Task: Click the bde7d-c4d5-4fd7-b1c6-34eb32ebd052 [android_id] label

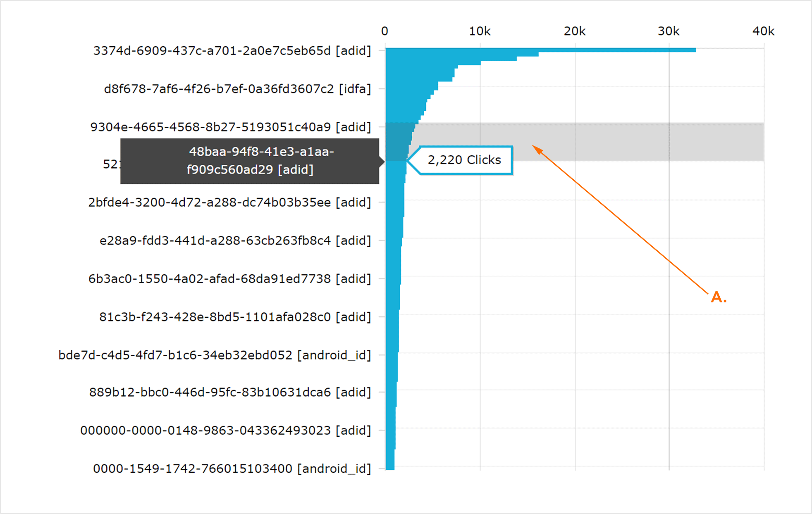Action: 215,355
